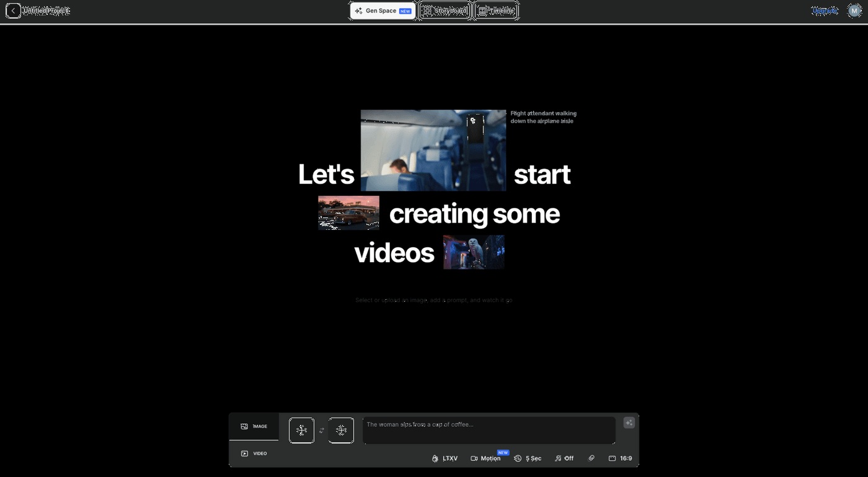Toggle the Off audio setting
The height and width of the screenshot is (477, 868).
point(564,458)
